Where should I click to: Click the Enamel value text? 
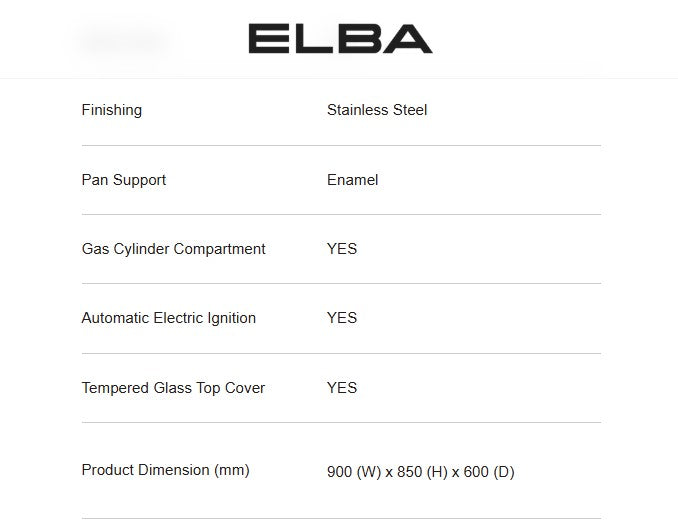point(352,180)
